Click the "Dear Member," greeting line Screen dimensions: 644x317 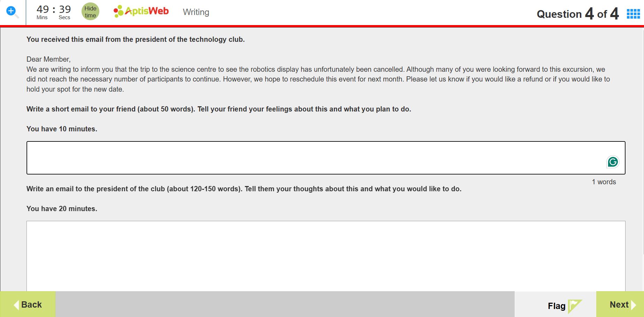click(48, 59)
